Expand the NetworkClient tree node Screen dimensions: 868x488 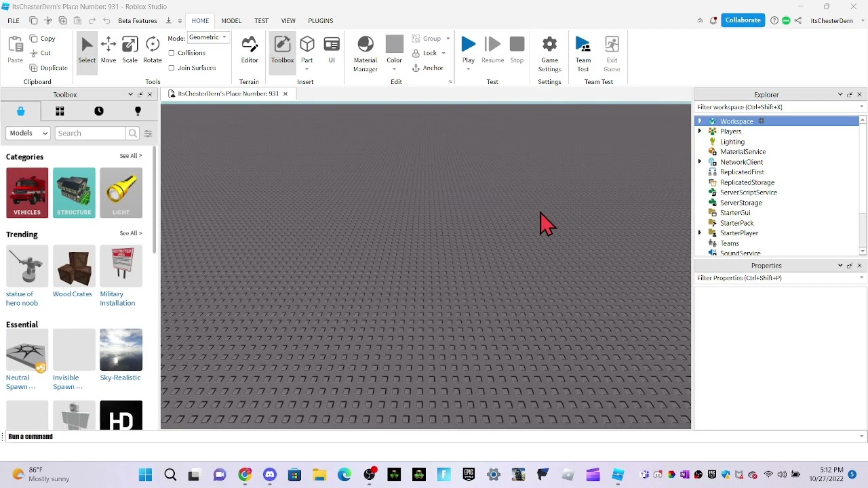coord(700,162)
